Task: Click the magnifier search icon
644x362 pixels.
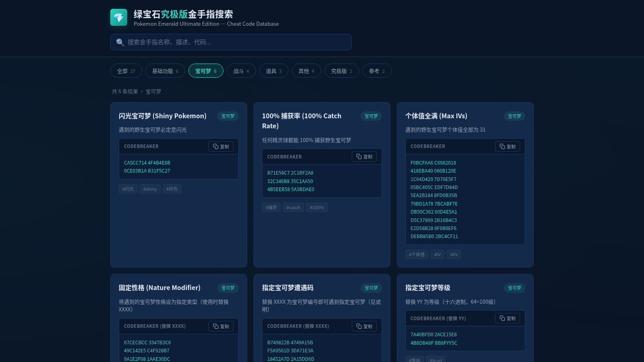Action: (x=120, y=42)
